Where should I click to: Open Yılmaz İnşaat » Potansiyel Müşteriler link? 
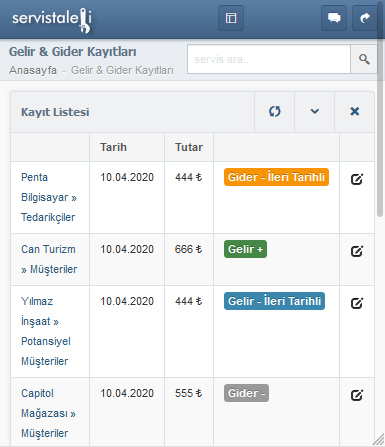46,331
